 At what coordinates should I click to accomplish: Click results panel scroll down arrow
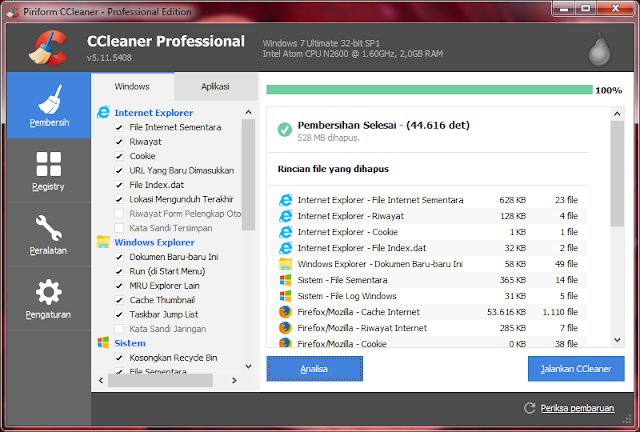point(617,340)
